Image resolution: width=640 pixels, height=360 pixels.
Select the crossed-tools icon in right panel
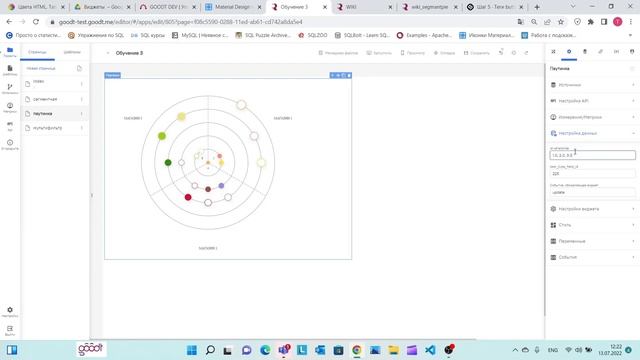click(553, 52)
